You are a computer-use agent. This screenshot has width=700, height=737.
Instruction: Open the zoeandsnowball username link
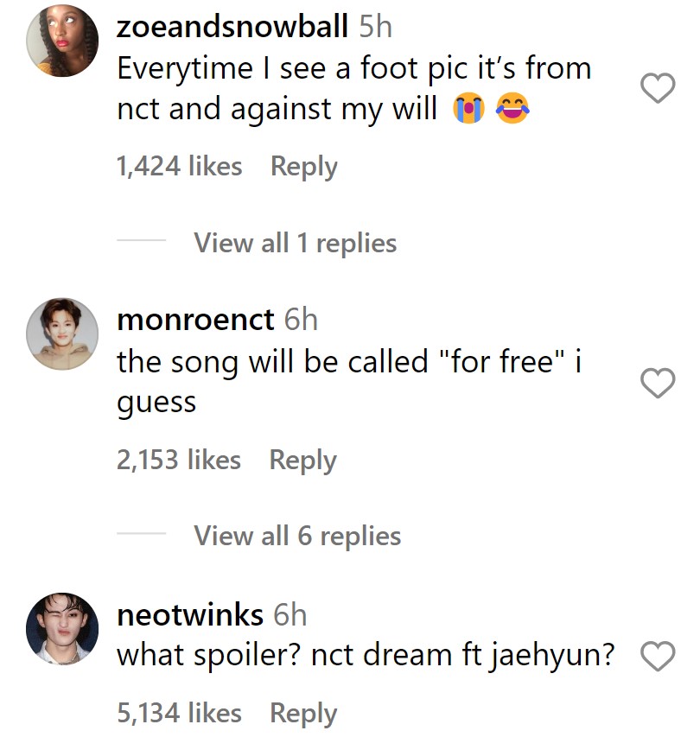(x=232, y=27)
